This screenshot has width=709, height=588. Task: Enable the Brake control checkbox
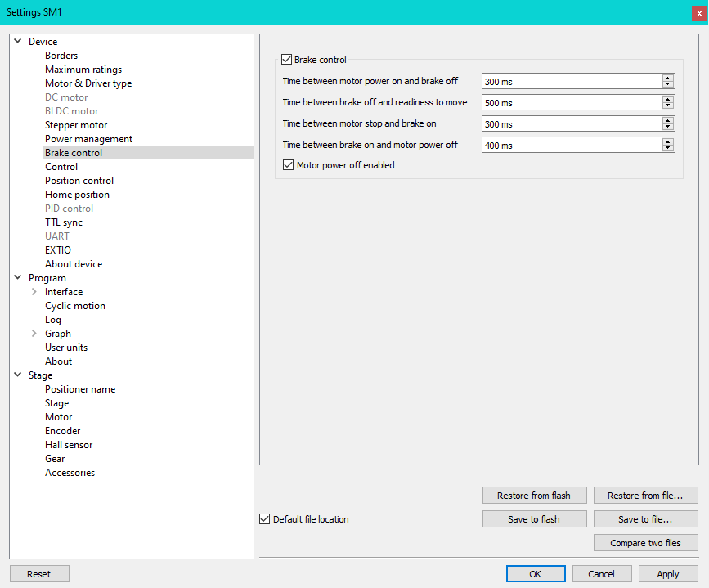[287, 59]
